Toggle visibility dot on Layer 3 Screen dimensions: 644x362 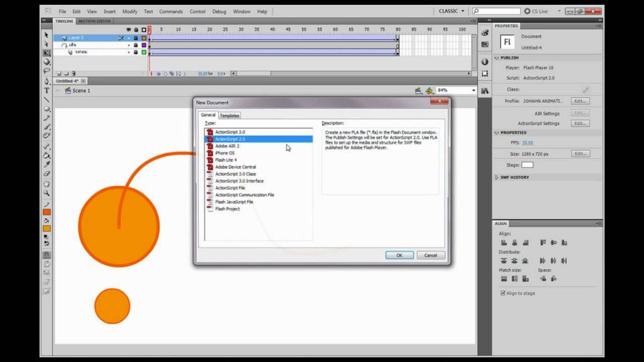coord(128,38)
